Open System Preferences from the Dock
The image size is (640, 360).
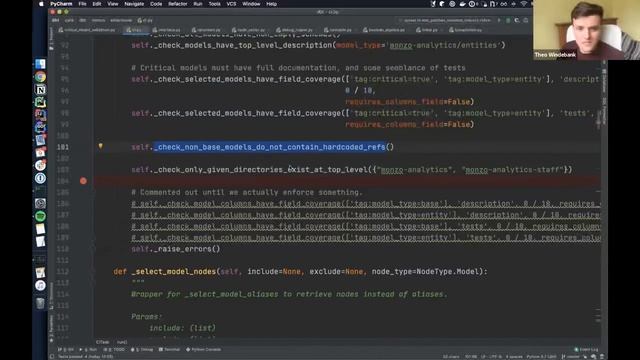(40, 203)
